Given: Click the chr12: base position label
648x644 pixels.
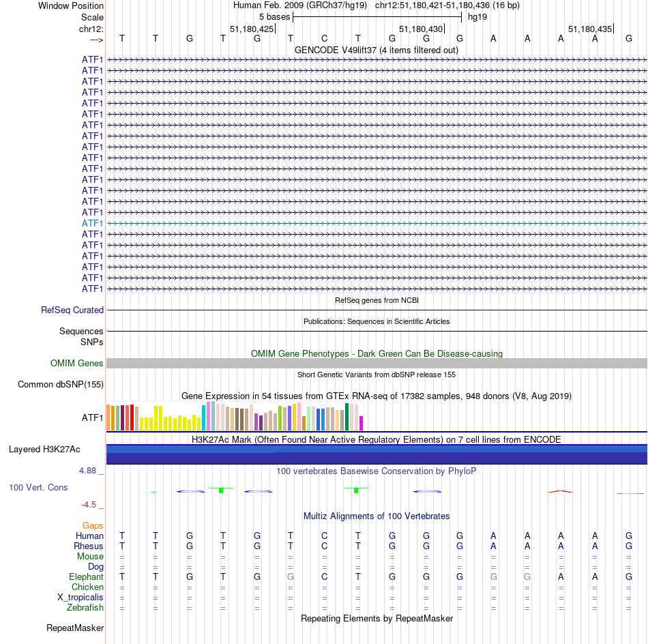Looking at the screenshot, I should 91,29.
